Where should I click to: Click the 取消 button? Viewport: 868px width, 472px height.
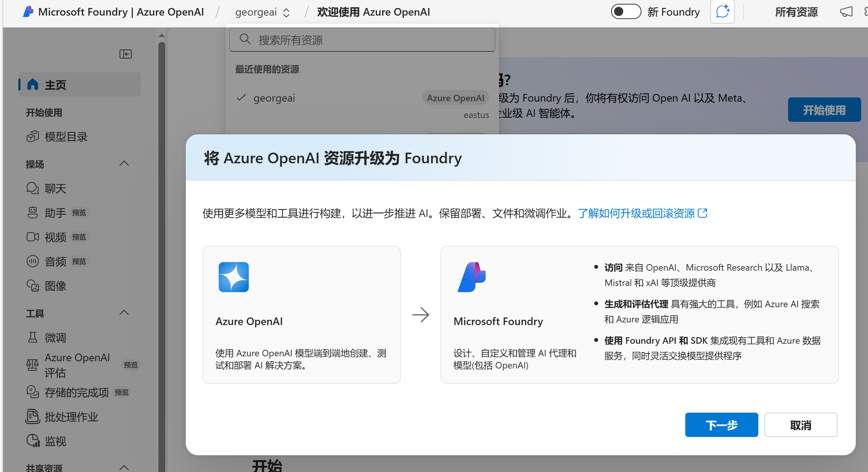tap(800, 425)
